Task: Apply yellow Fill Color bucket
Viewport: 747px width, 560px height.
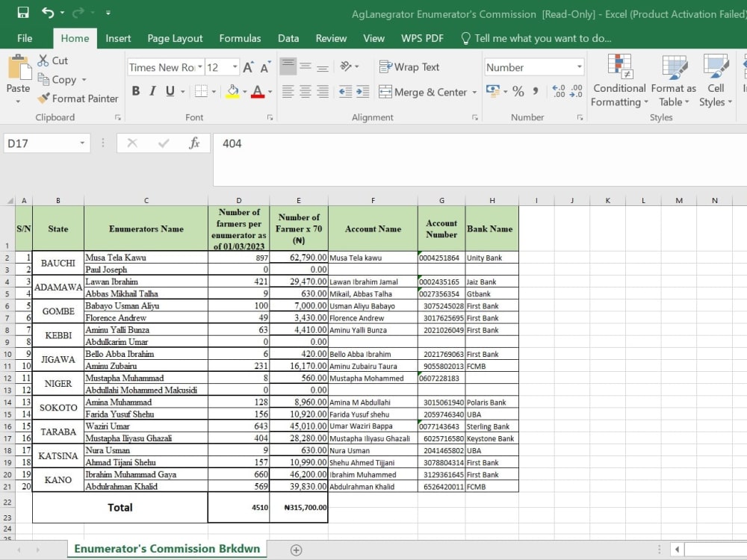Action: (232, 91)
